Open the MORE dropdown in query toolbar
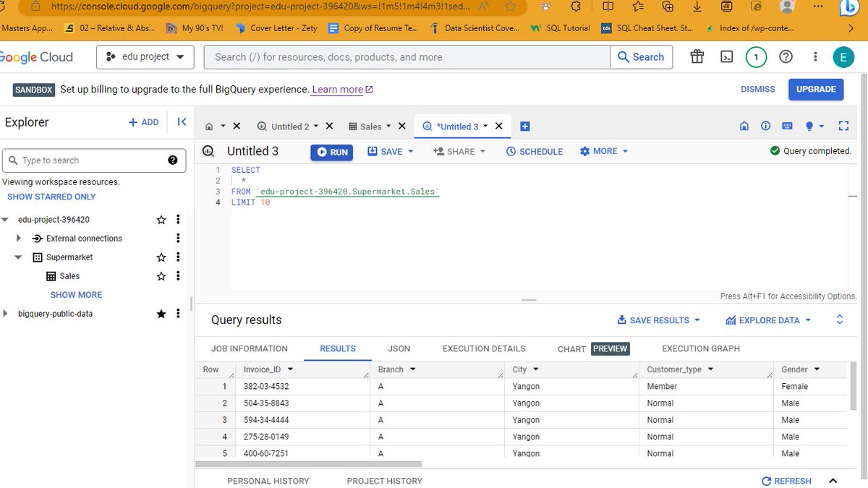The width and height of the screenshot is (868, 488). (603, 151)
